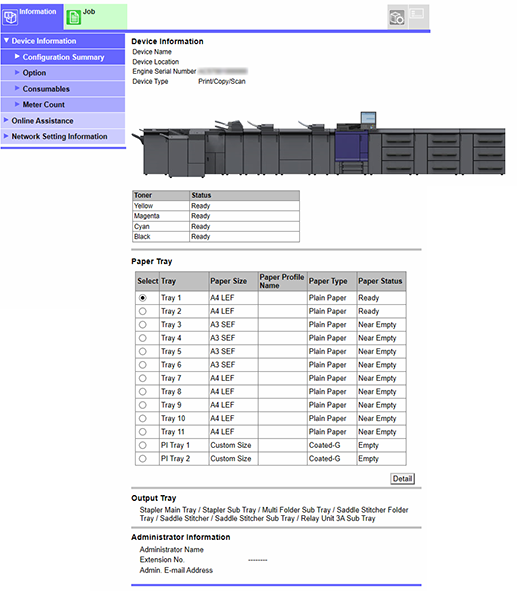Open the Consumables menu item

pos(63,89)
